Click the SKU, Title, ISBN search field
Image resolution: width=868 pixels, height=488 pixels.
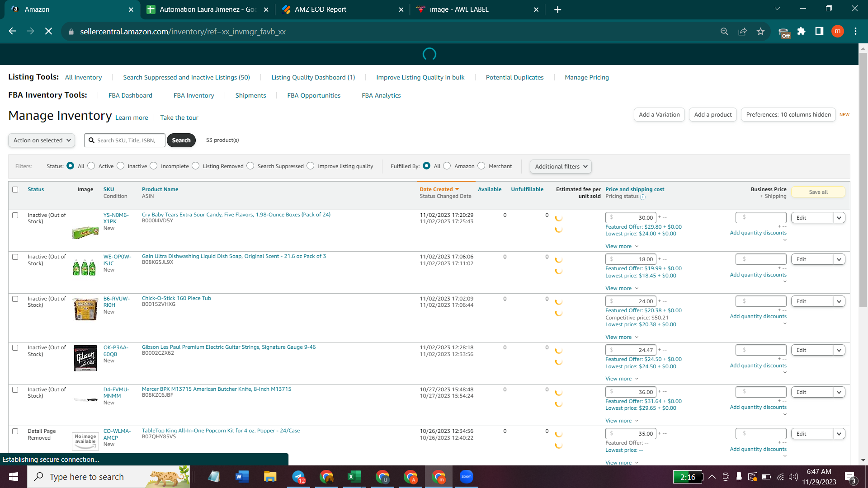[125, 141]
